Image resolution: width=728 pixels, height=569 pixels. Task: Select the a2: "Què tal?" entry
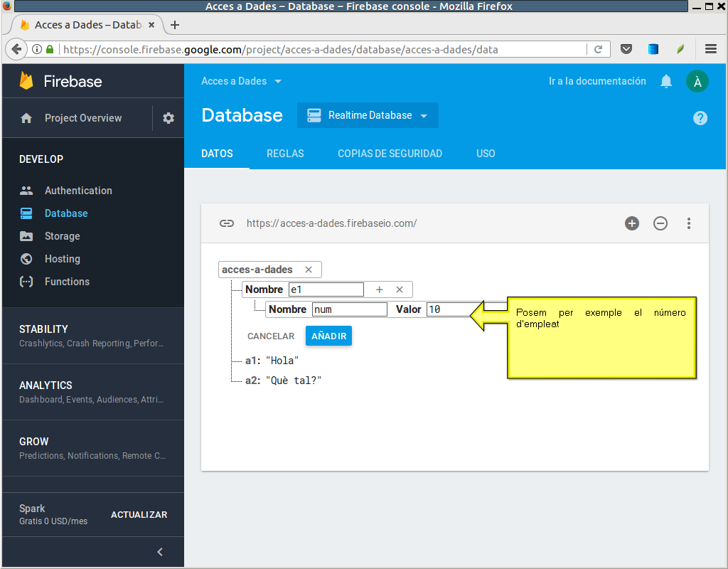[x=283, y=381]
